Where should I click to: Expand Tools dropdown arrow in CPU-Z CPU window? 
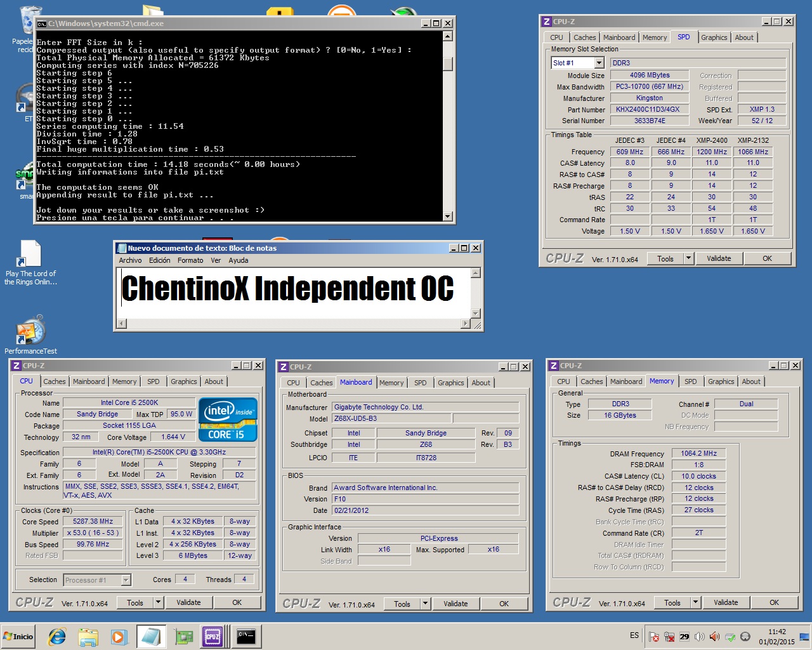158,602
